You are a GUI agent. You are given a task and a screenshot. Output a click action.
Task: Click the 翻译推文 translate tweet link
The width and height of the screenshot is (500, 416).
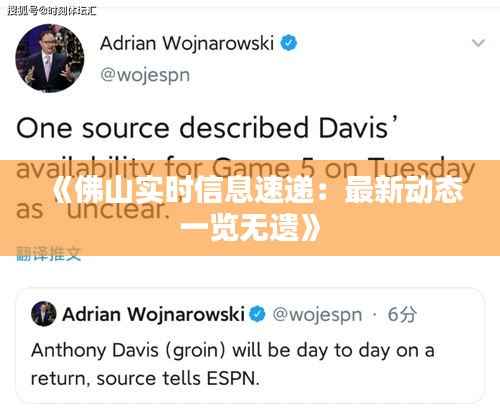pyautogui.click(x=49, y=253)
